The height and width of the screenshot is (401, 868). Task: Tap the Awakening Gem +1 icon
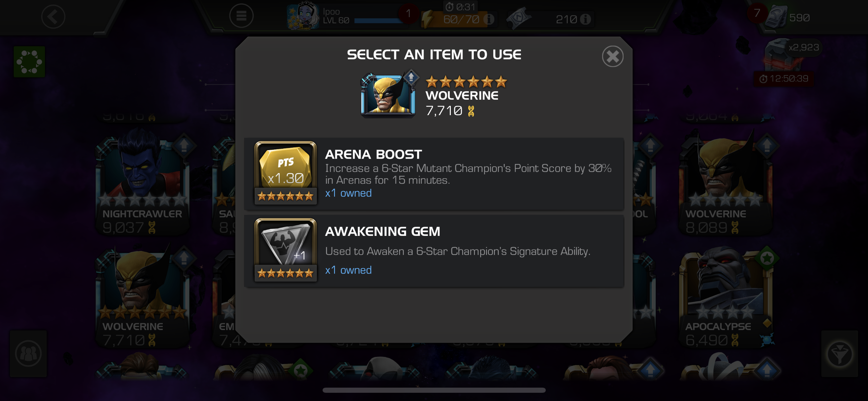(286, 250)
